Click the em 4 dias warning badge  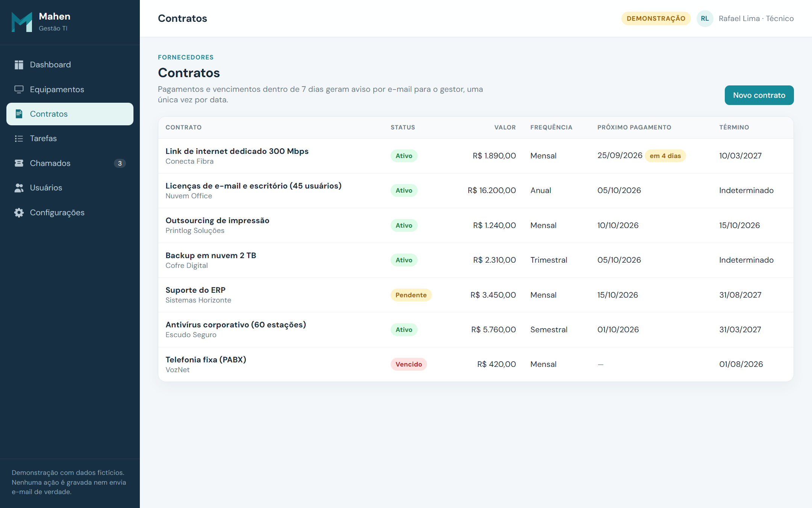[665, 156]
